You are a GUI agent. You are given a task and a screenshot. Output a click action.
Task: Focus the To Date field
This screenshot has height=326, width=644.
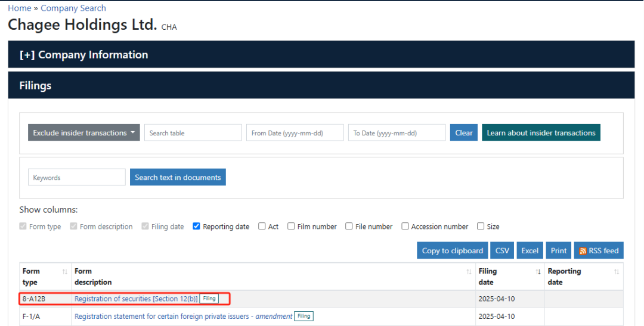pyautogui.click(x=397, y=133)
